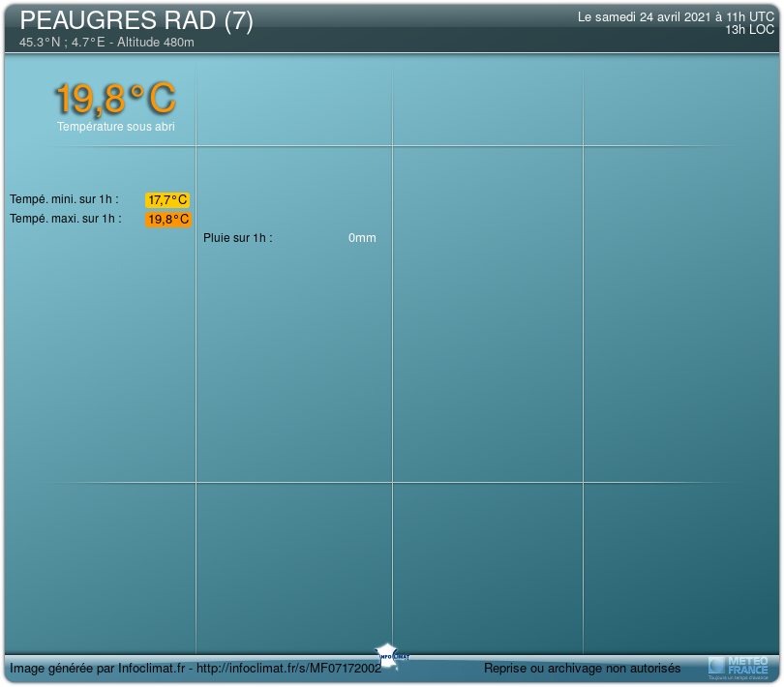The width and height of the screenshot is (784, 687).
Task: Select the large 19,8°C temperature reading
Action: point(115,99)
